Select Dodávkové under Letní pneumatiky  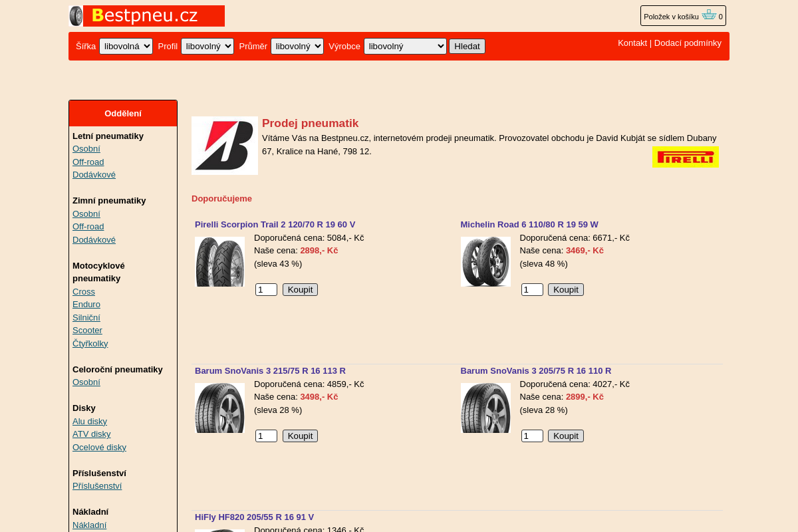94,174
